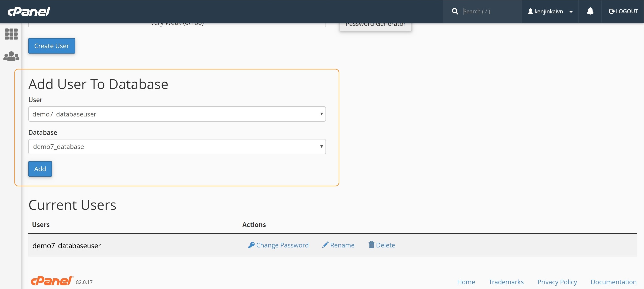This screenshot has height=289, width=644.
Task: Open the Documentation footer link
Action: tap(613, 282)
